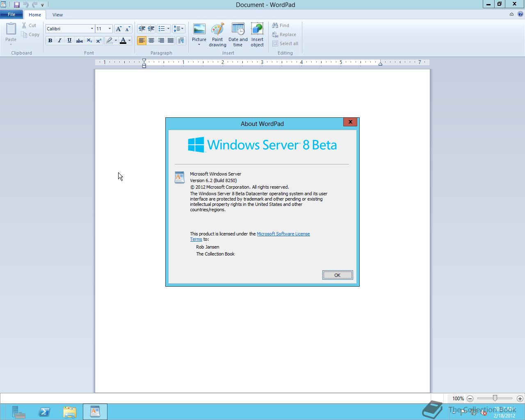Click the Undo arrow in quick access toolbar

(26, 5)
